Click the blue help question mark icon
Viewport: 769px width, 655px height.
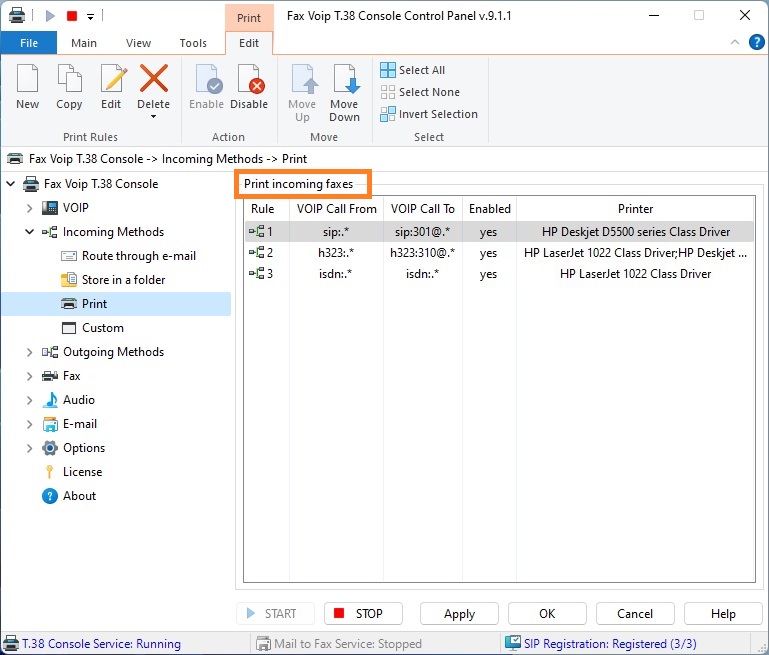757,42
